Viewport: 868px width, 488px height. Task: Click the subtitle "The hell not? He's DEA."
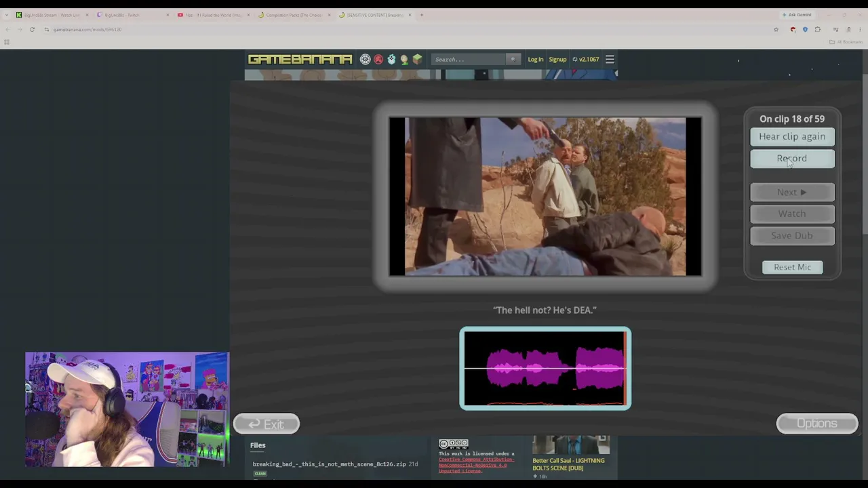pos(545,310)
